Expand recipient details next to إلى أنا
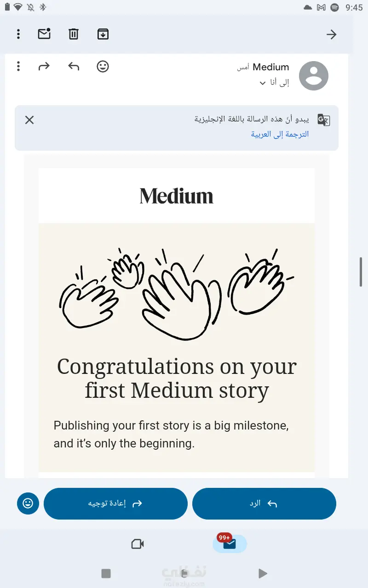368x588 pixels. click(x=263, y=83)
